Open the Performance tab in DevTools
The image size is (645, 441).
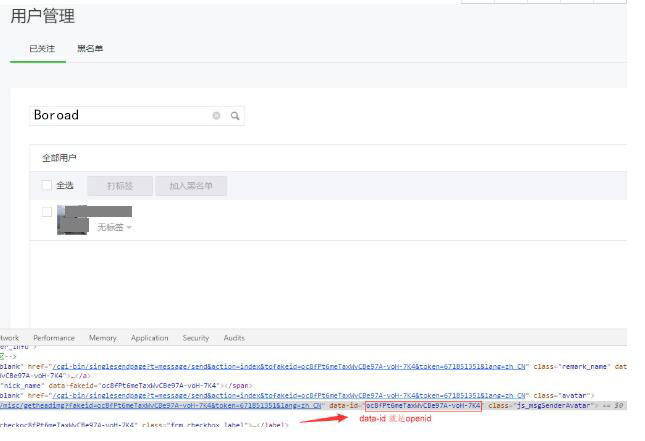[53, 339]
